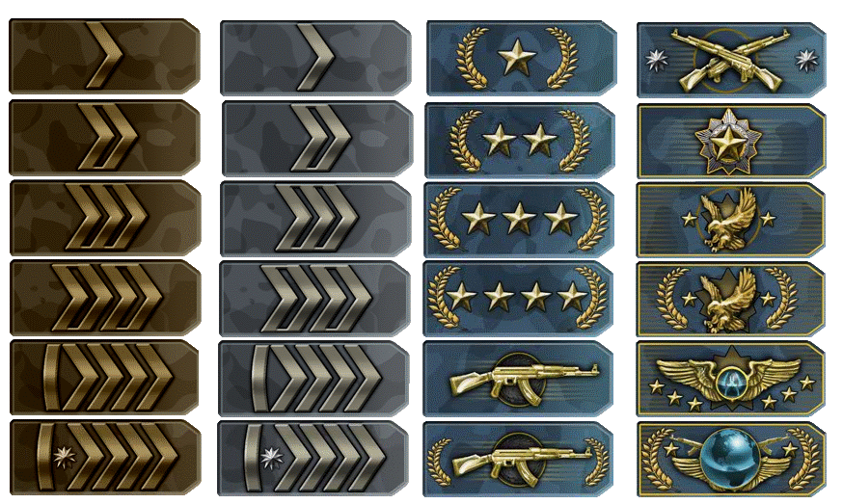The height and width of the screenshot is (504, 843).
Task: Select the Legendary Eagle Master badge with wreath
Action: pyautogui.click(x=731, y=300)
